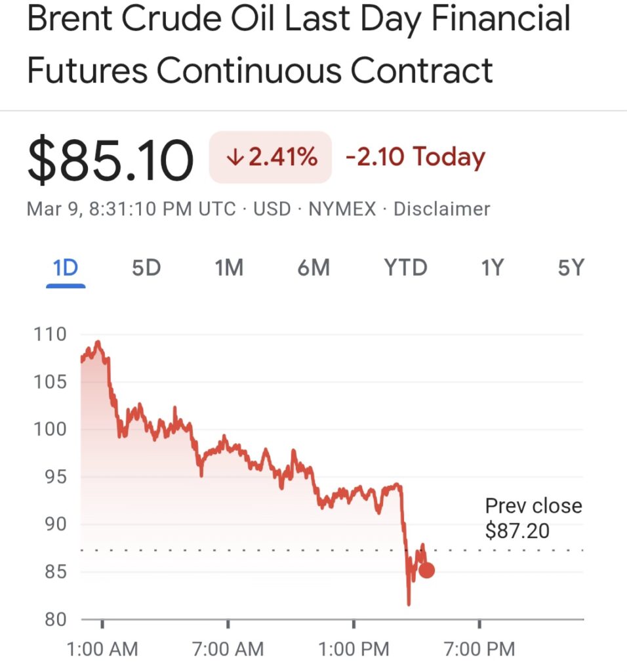627x672 pixels.
Task: Click the Prev close $87.20 label
Action: click(x=533, y=518)
